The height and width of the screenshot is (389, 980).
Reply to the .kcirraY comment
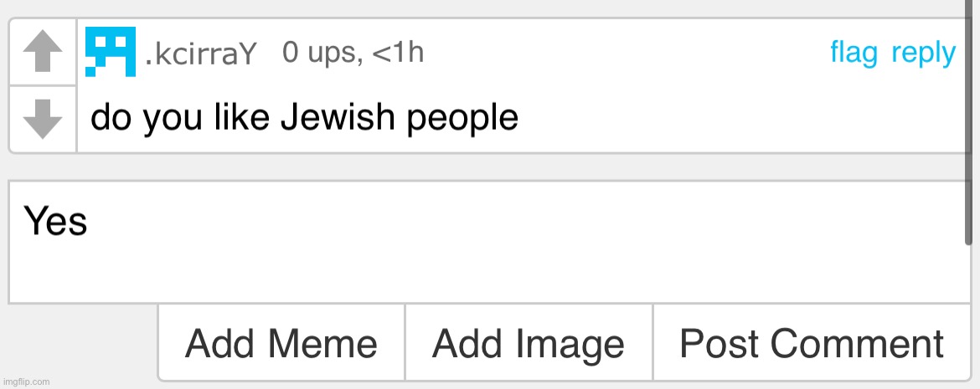924,54
